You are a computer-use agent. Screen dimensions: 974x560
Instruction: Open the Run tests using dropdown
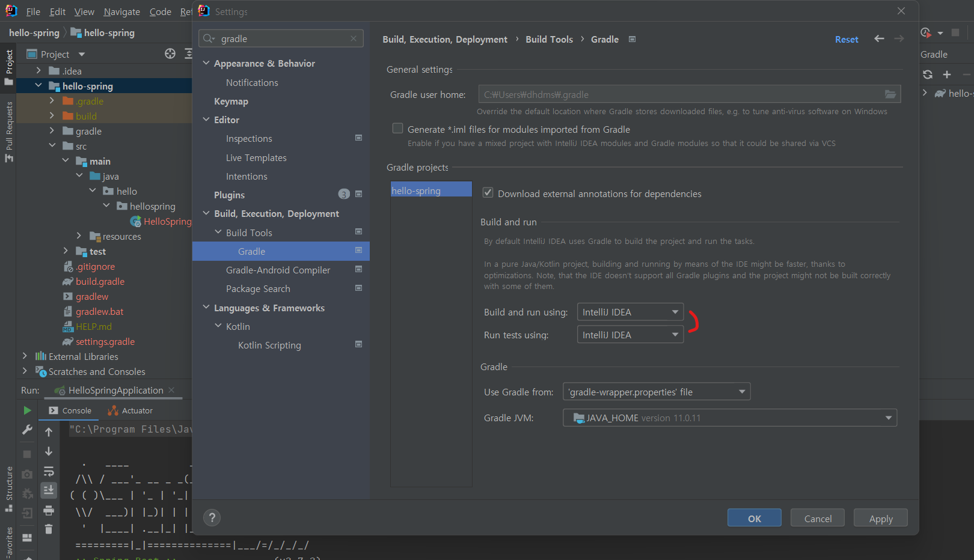pyautogui.click(x=630, y=335)
